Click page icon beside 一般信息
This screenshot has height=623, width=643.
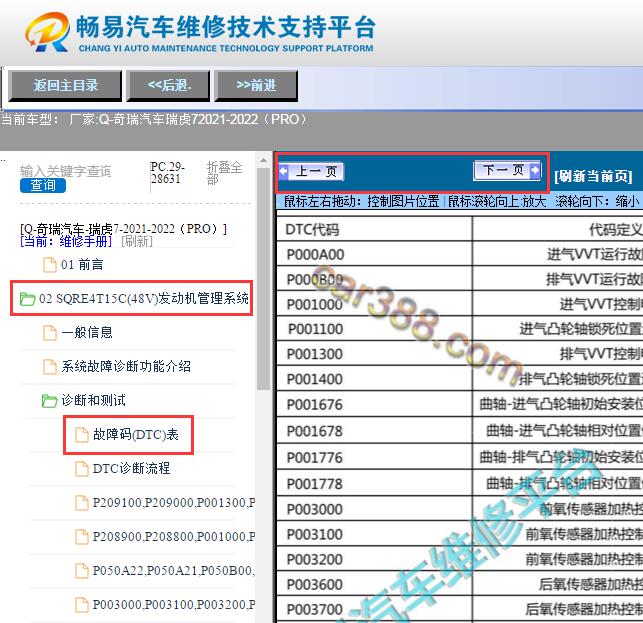click(x=50, y=332)
